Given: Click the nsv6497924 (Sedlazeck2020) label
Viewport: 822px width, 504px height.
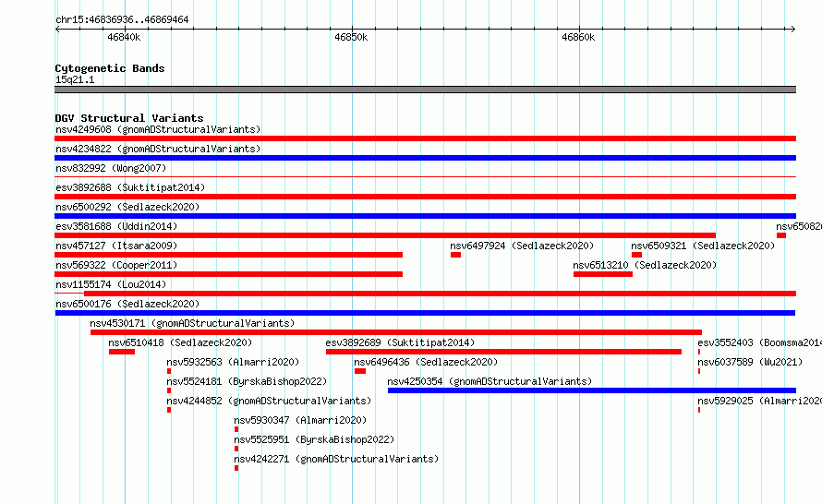Looking at the screenshot, I should (522, 246).
